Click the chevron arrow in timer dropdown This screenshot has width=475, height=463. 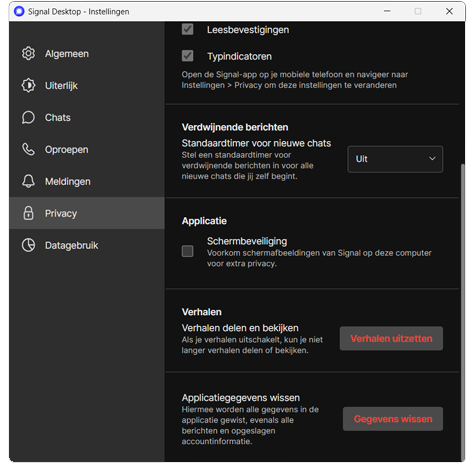pos(432,159)
